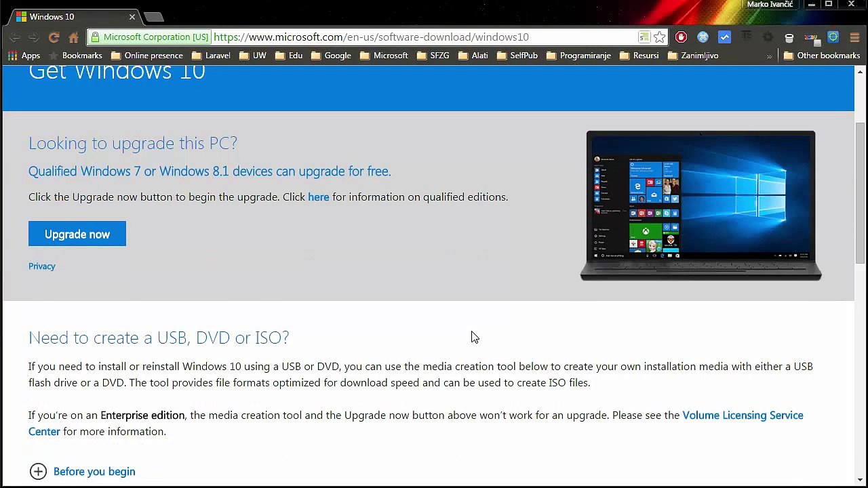Bookmark this page with the star icon

pos(659,37)
